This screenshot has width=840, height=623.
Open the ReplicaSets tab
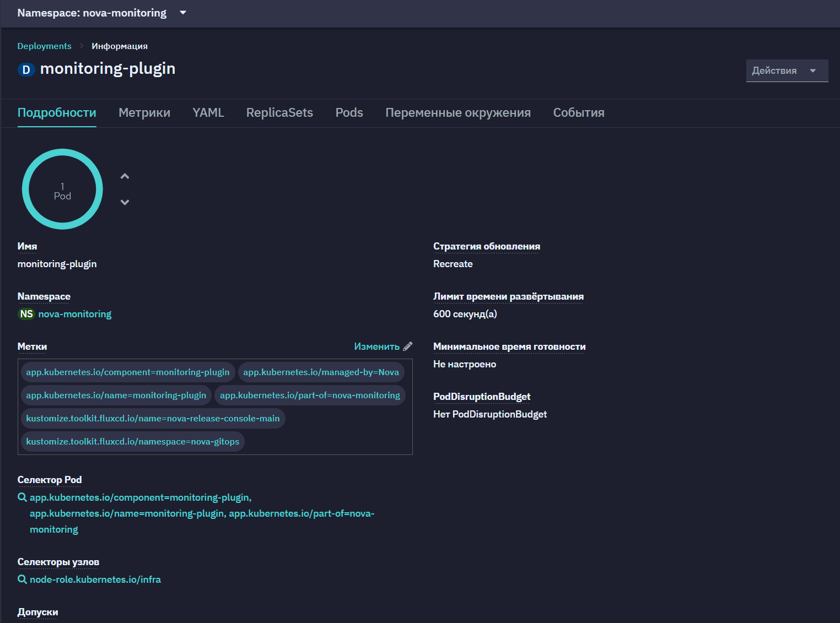[279, 113]
